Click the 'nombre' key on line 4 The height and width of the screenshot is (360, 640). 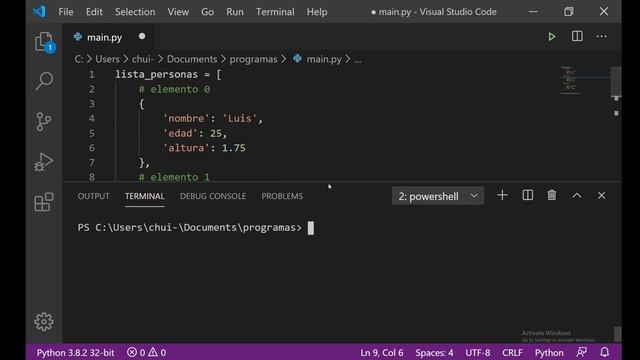click(186, 118)
